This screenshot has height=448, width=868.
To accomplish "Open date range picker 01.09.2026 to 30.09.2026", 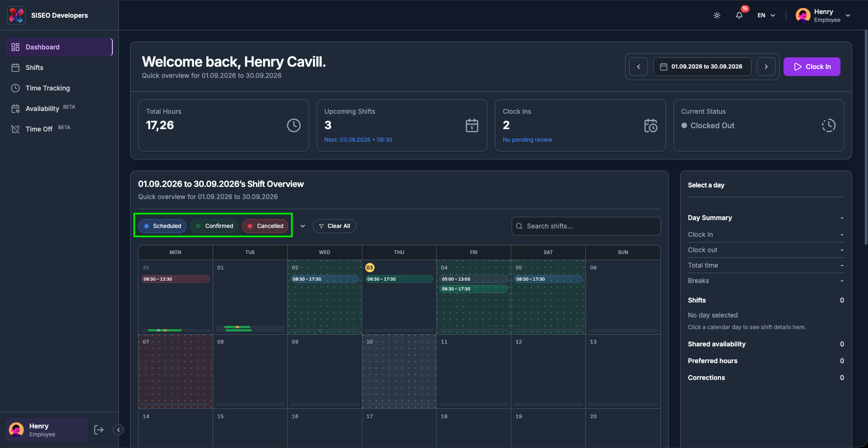I will coord(702,67).
